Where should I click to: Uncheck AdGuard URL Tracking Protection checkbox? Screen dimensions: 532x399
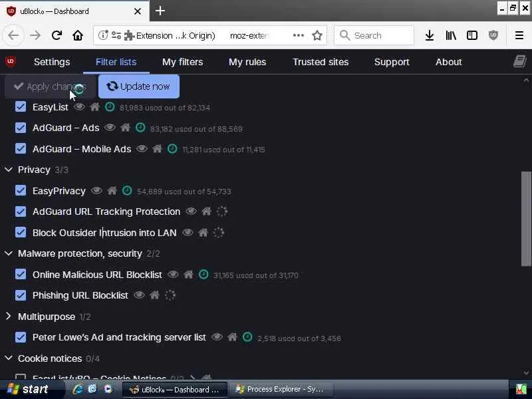pyautogui.click(x=21, y=211)
